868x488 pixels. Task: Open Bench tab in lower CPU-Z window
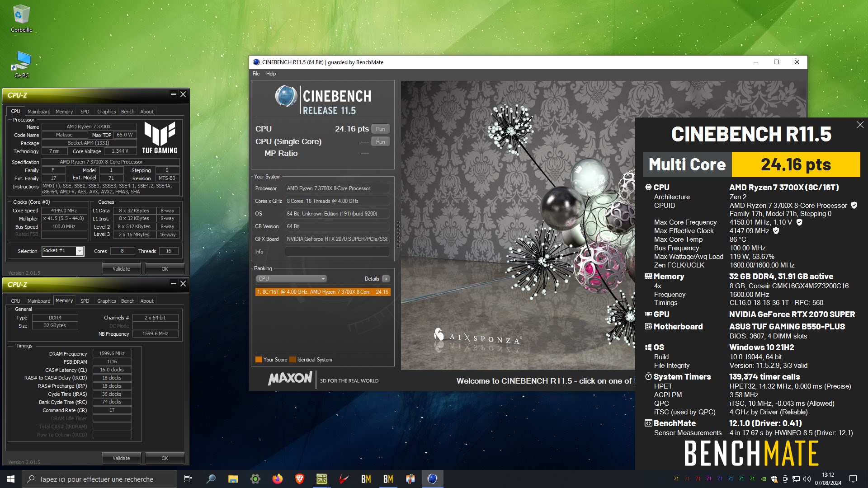(x=127, y=301)
